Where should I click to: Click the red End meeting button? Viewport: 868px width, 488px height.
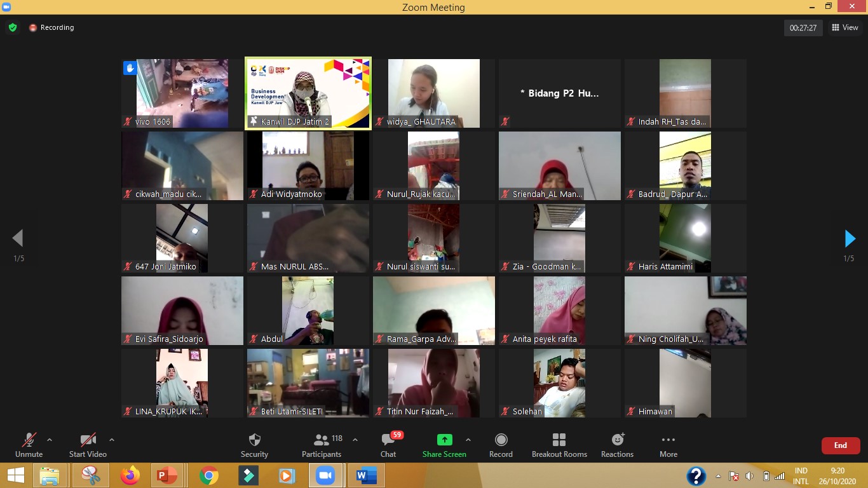[x=840, y=445]
